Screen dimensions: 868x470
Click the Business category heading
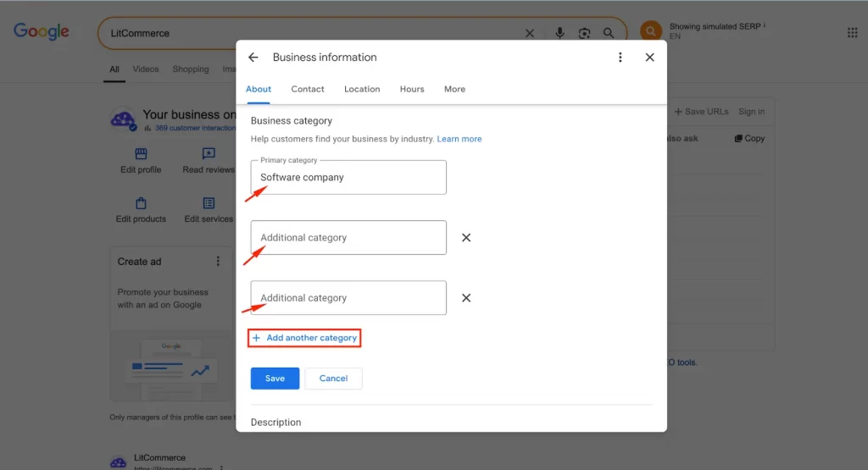click(292, 121)
